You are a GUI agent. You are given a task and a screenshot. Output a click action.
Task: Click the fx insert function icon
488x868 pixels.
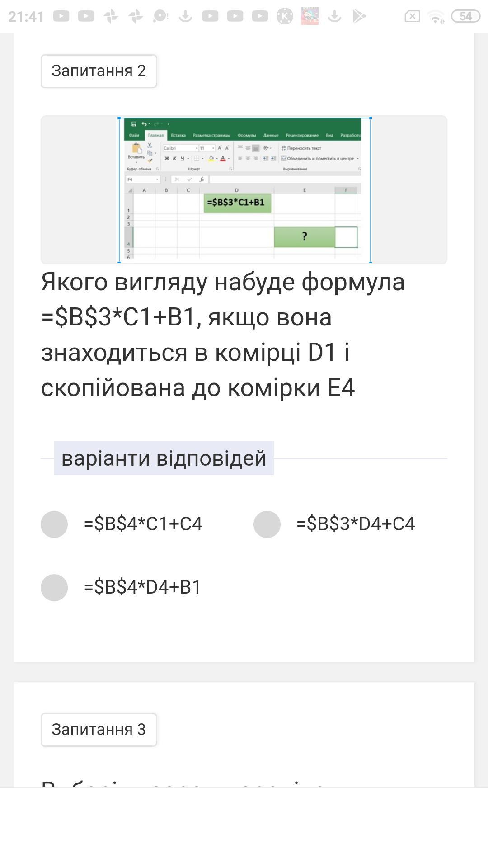pos(202,179)
